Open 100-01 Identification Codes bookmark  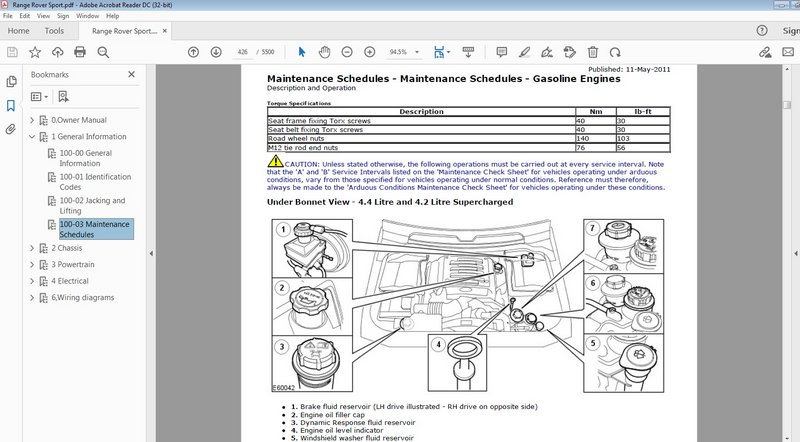tap(95, 182)
